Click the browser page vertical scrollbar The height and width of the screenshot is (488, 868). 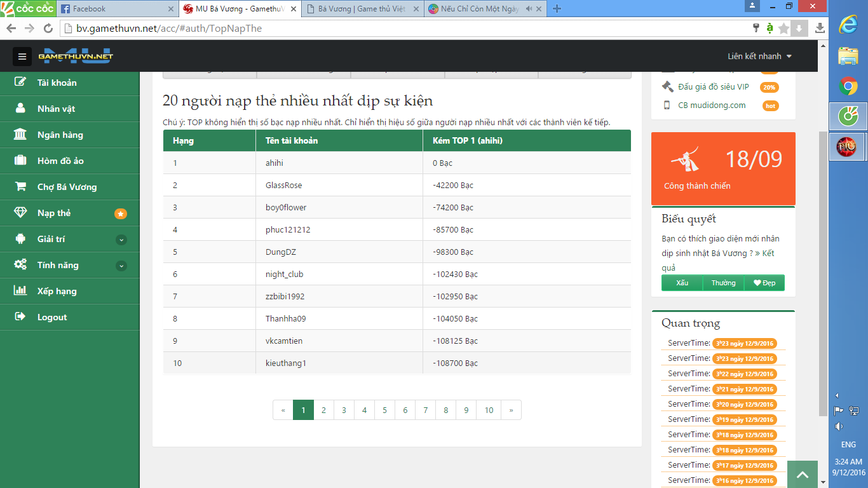[x=823, y=254]
